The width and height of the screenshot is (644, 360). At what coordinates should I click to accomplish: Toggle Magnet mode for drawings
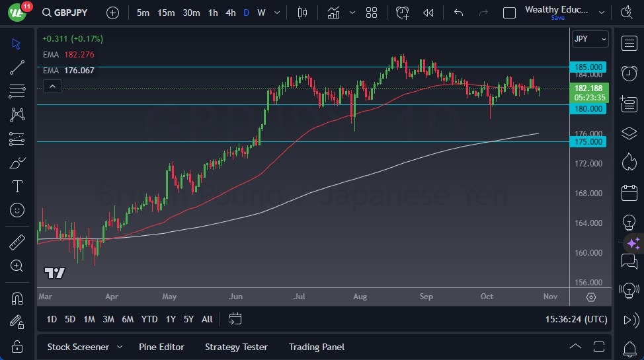17,298
